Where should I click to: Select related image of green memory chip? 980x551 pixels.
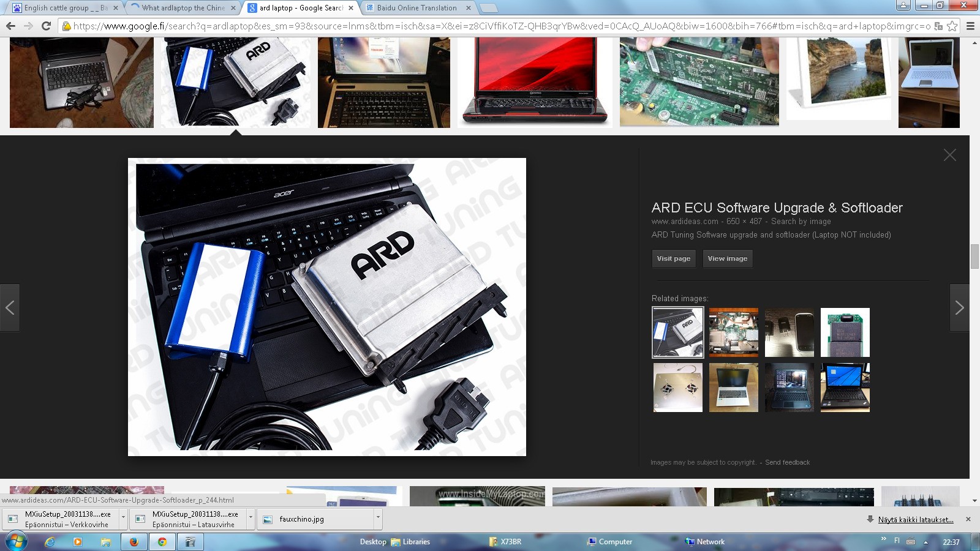coord(845,332)
